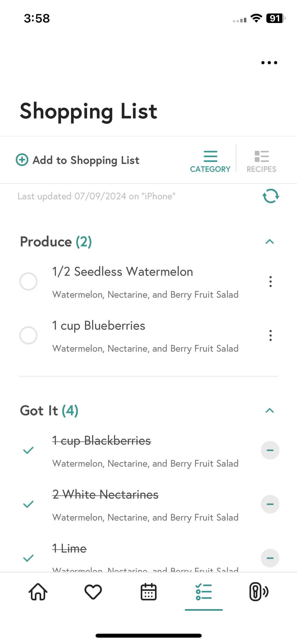Collapse the Got It section
This screenshot has height=644, width=297.
(270, 411)
